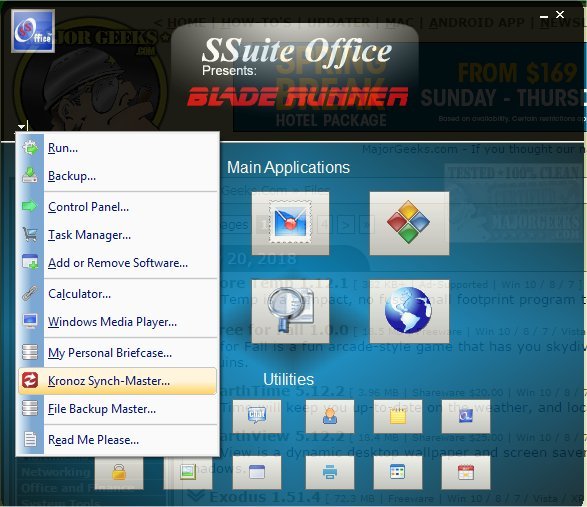Screen dimensions: 587x507
Task: Click window-plus icon beside Add or Remove Software
Action: [30, 262]
